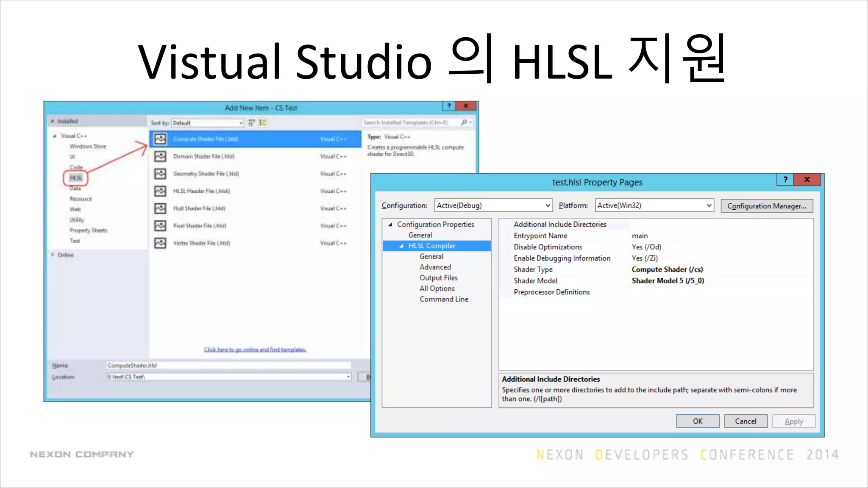
Task: Open the Configuration Active(Debug) dropdown
Action: 494,205
